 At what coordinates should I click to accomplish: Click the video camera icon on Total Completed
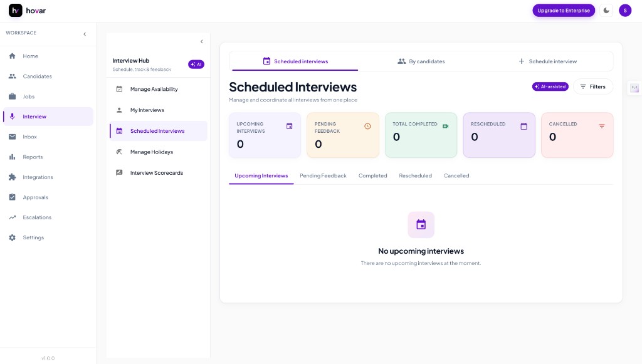(x=446, y=126)
